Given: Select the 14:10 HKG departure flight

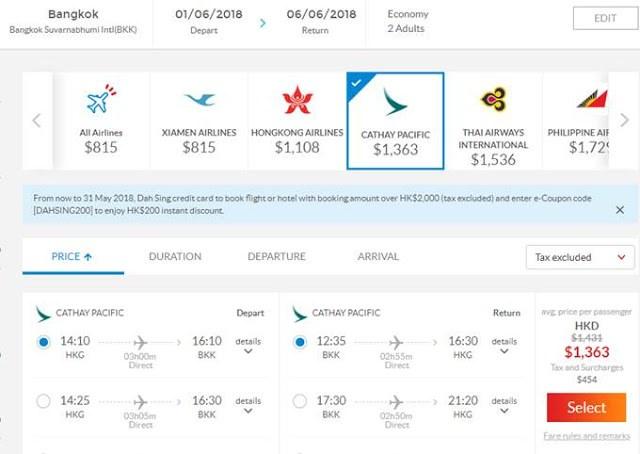Looking at the screenshot, I should click(x=43, y=342).
